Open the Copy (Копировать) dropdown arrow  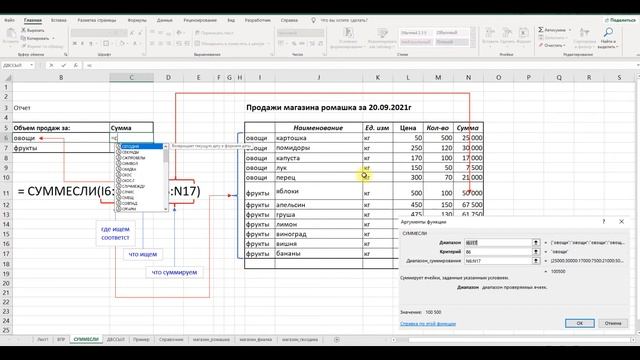tap(53, 38)
